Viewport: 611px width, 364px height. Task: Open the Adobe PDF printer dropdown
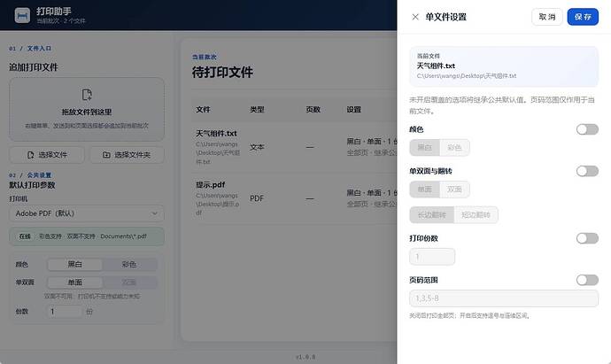point(87,213)
